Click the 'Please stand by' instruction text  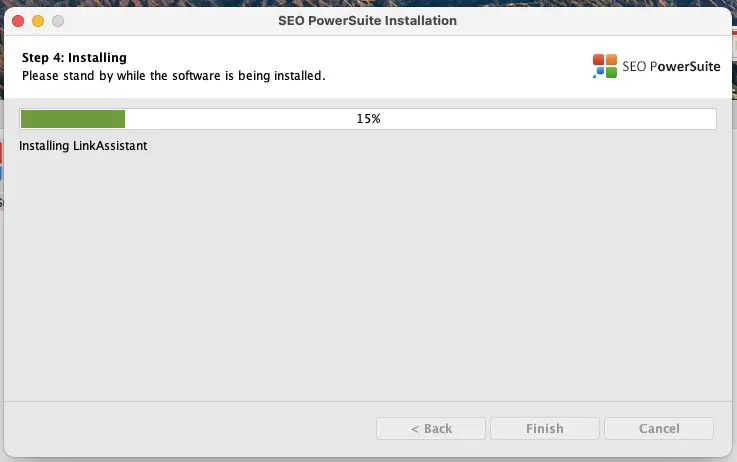point(173,75)
